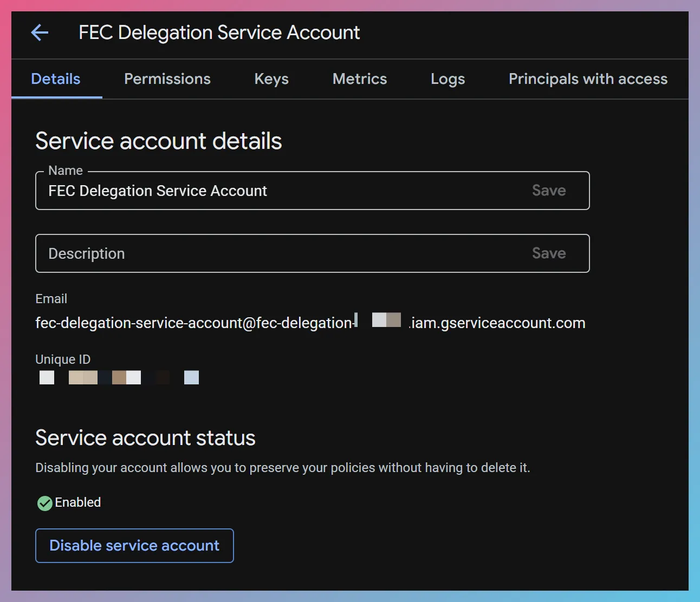This screenshot has width=700, height=602.
Task: Click the account disabling explanation text
Action: point(282,468)
